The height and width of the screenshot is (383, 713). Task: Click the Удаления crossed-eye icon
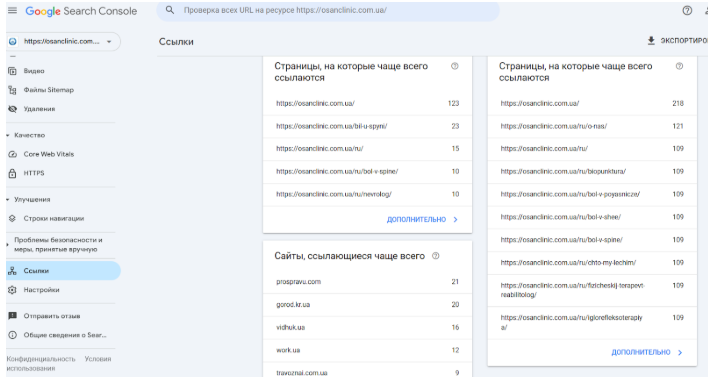(x=13, y=109)
